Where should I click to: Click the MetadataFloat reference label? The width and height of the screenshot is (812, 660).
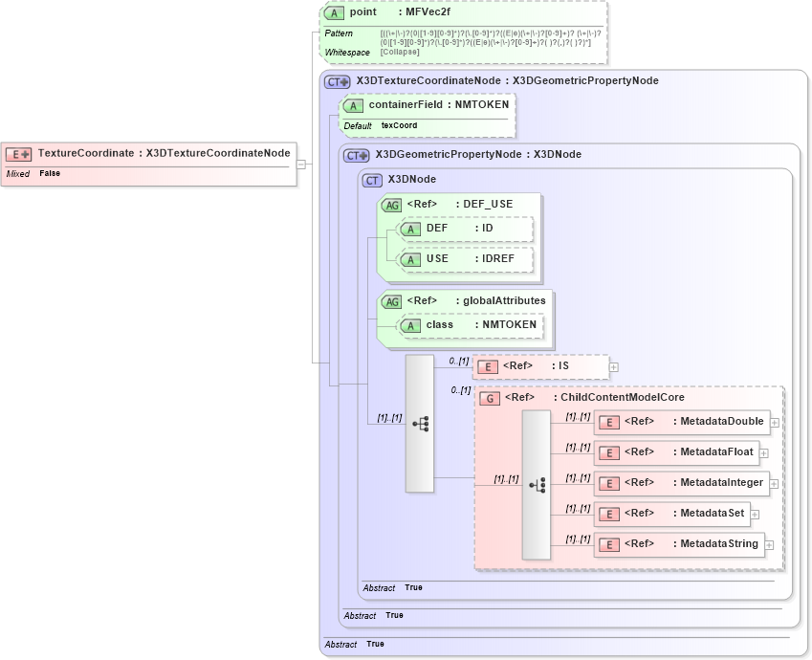(x=716, y=451)
